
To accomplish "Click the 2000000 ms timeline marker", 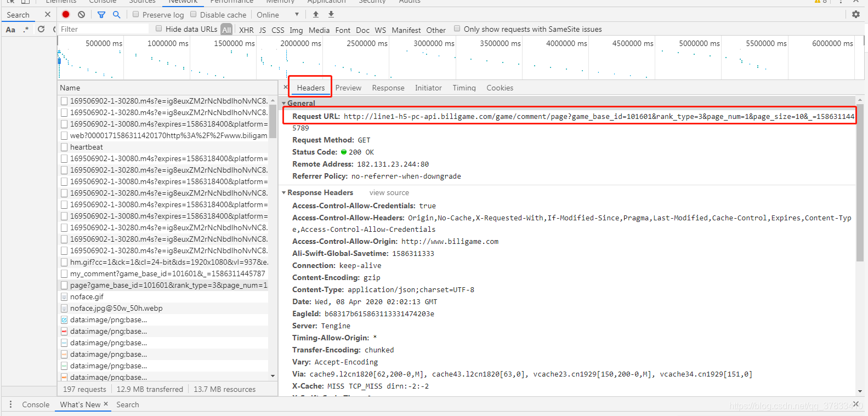I will (300, 43).
